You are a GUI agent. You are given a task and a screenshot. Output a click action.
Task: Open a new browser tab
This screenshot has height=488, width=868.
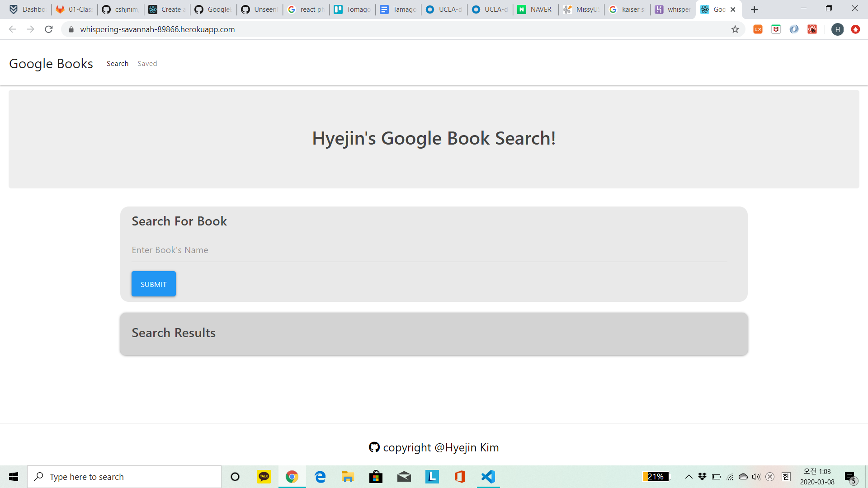tap(754, 9)
